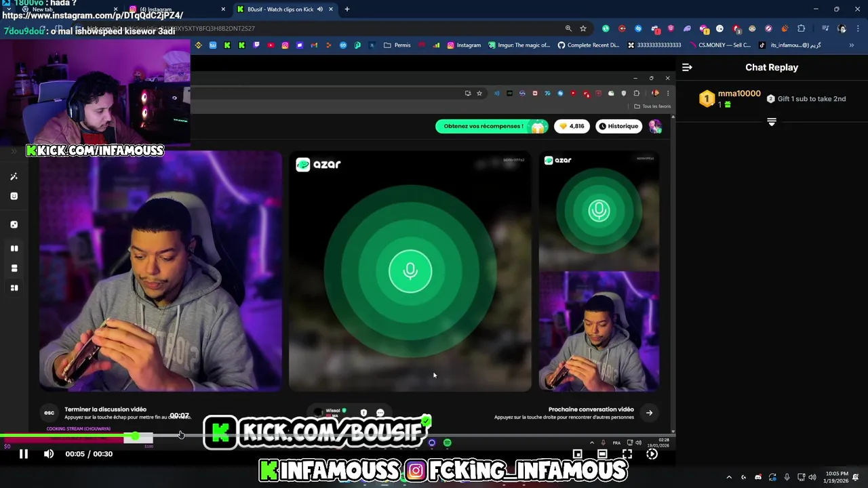Open the 333333333333333 bookmark
Screen dimensions: 868x488
click(x=654, y=45)
